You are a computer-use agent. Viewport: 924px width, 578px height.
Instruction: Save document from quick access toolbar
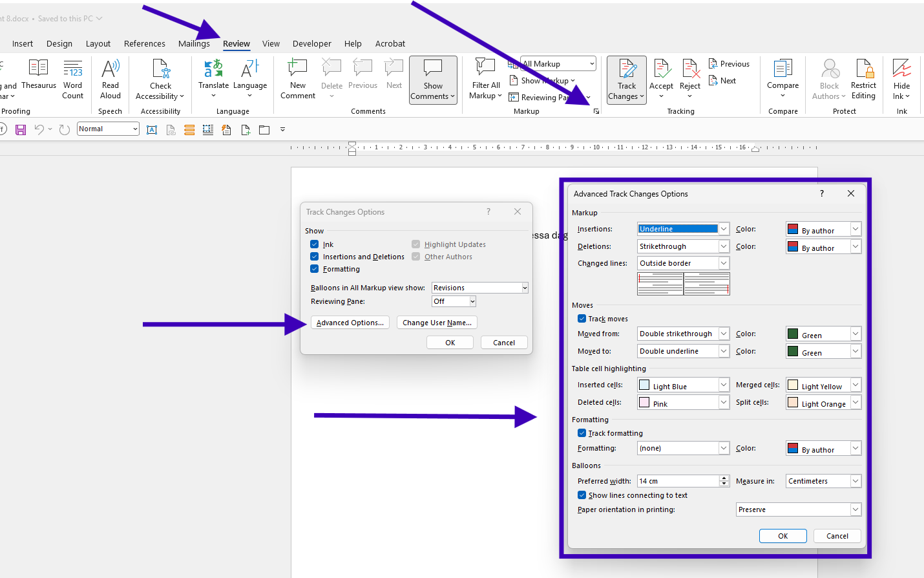21,130
